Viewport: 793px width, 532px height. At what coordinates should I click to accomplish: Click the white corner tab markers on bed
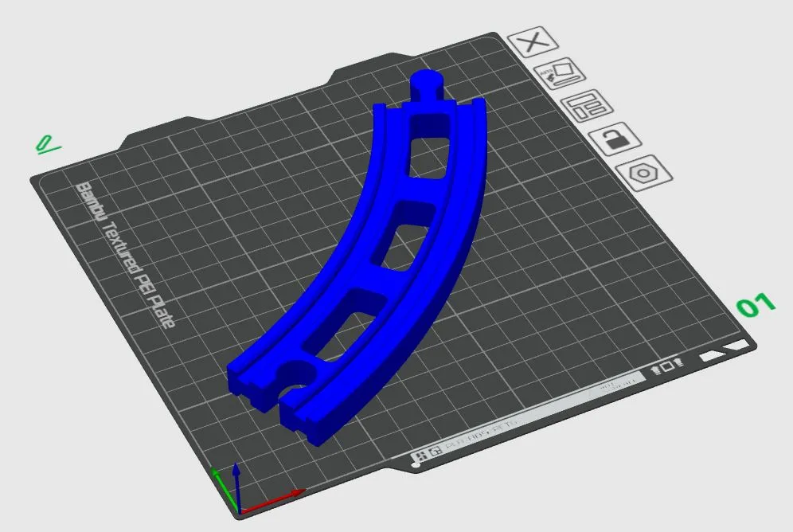(x=725, y=351)
